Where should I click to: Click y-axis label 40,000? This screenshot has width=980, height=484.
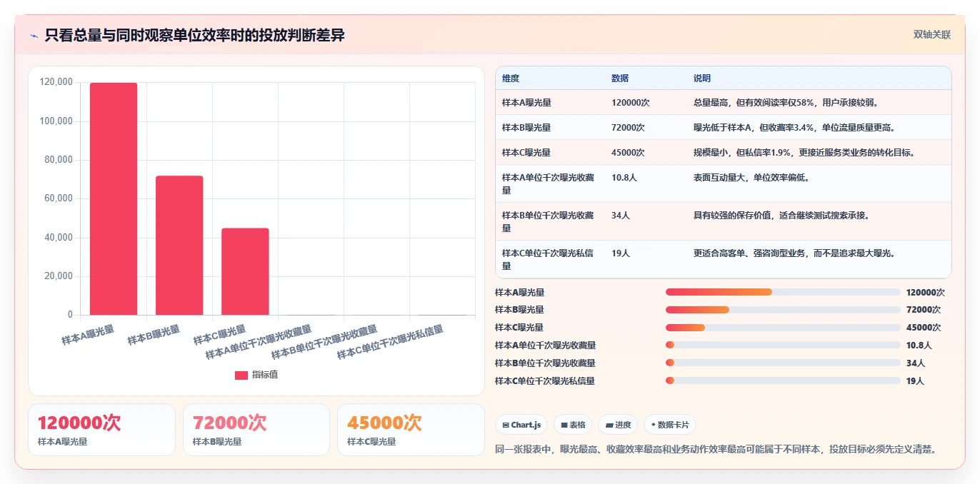tap(59, 238)
